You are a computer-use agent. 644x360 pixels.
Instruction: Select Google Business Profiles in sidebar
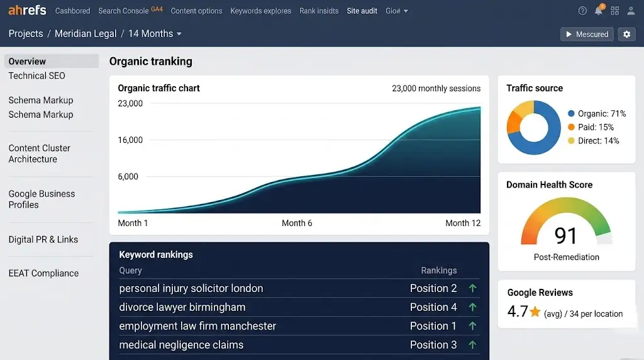click(x=42, y=200)
